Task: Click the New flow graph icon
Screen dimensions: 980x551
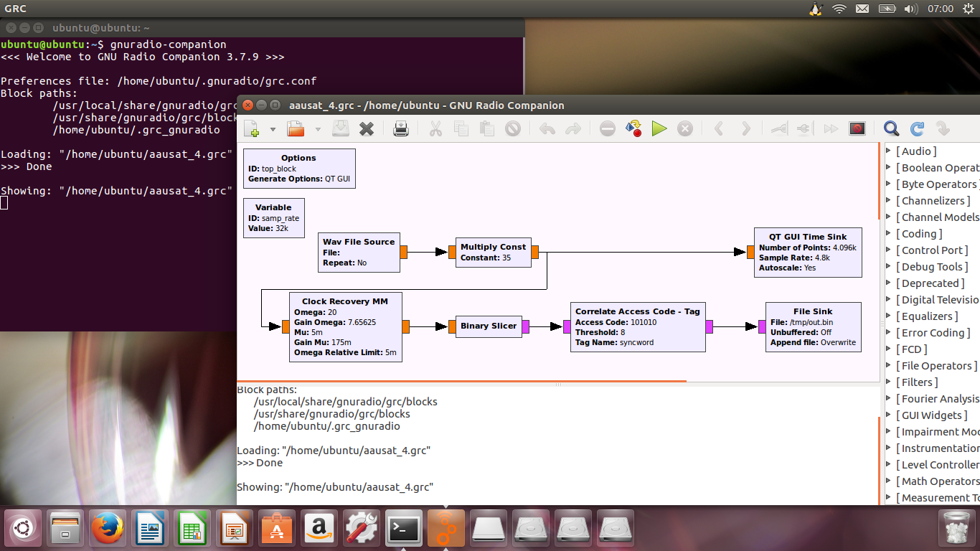Action: tap(251, 129)
